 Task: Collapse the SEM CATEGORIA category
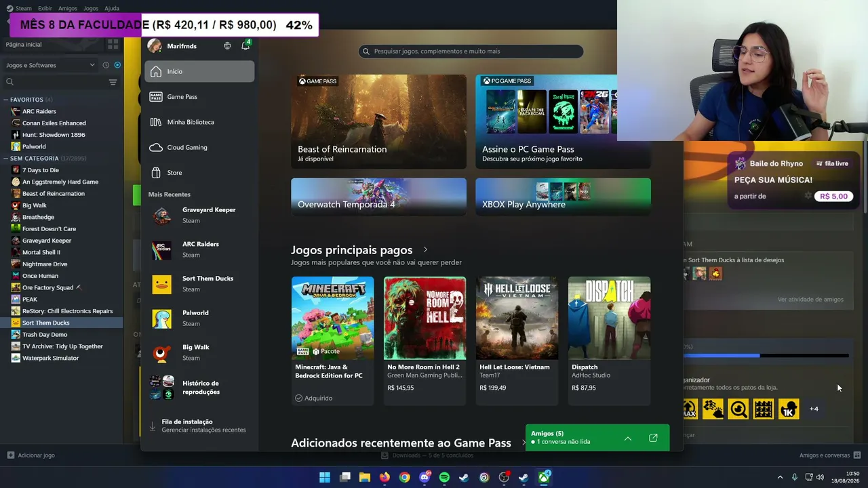click(x=6, y=159)
